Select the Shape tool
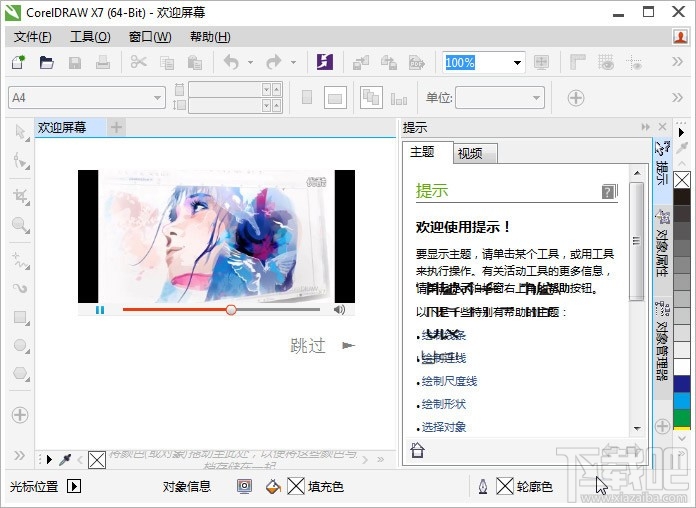The image size is (696, 508). coord(20,161)
